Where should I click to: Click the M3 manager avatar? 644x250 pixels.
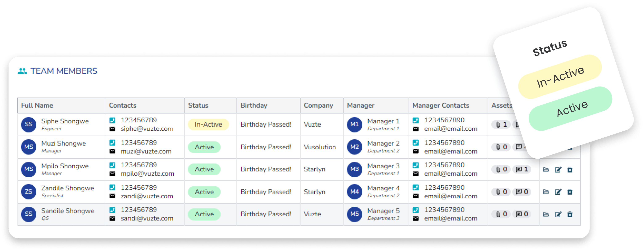tap(354, 169)
